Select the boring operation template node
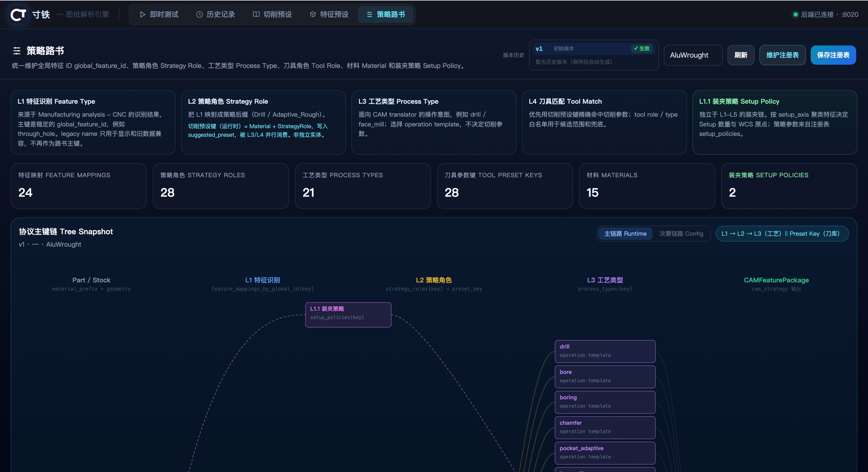Viewport: 868px width, 472px height. (x=605, y=402)
